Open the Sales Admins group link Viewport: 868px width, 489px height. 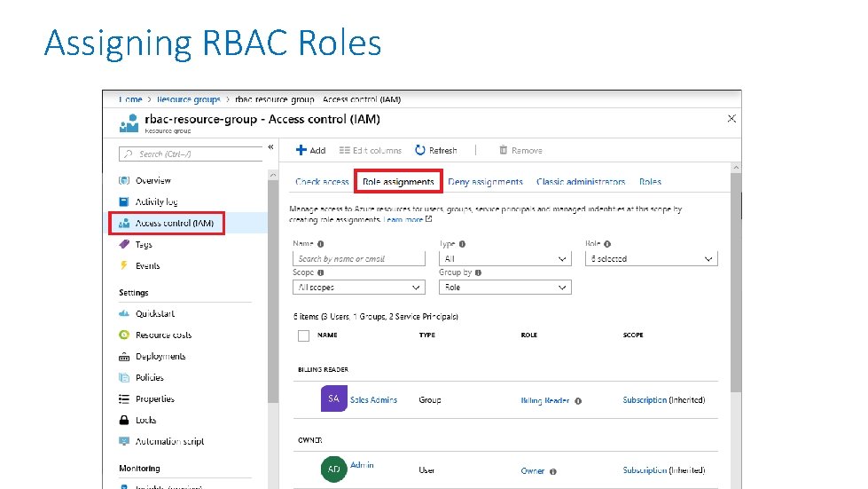pyautogui.click(x=373, y=399)
